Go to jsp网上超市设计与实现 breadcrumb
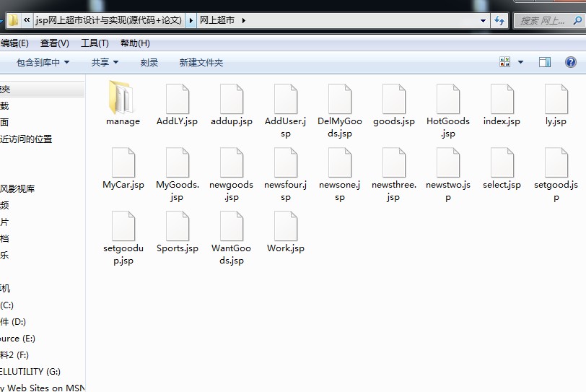Viewport: 586px width, 392px height. click(x=109, y=20)
